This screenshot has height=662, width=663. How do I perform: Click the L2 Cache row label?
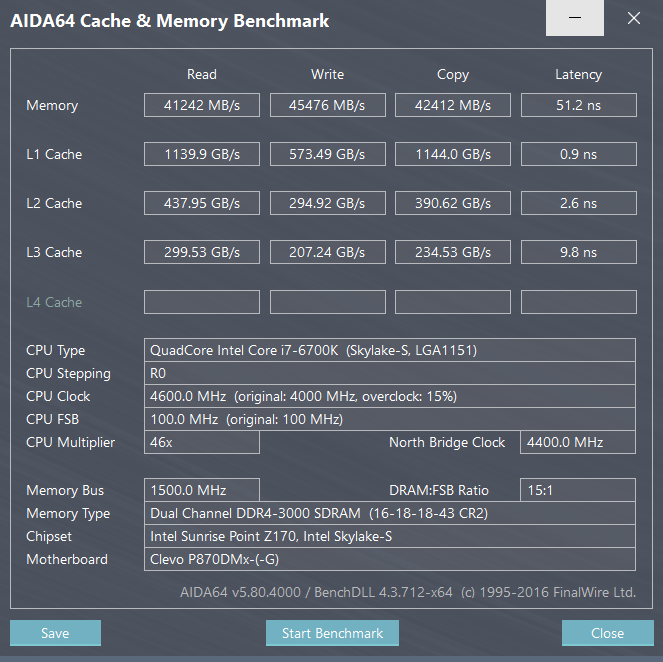pyautogui.click(x=54, y=203)
